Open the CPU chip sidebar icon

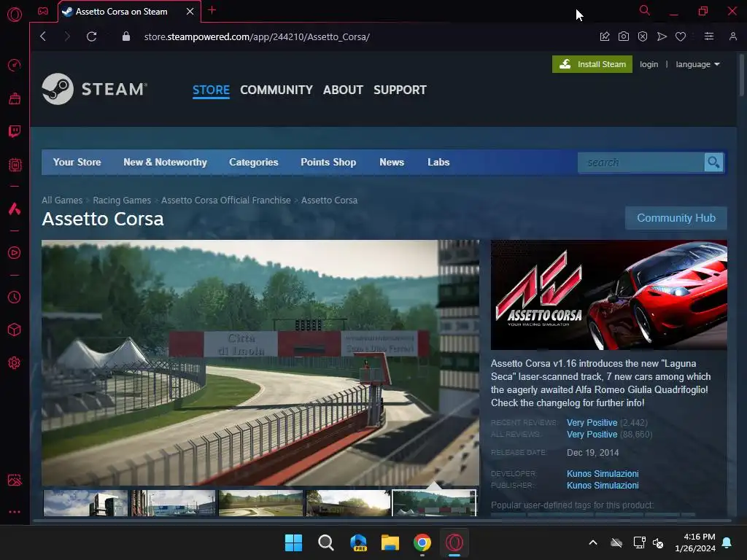(15, 165)
